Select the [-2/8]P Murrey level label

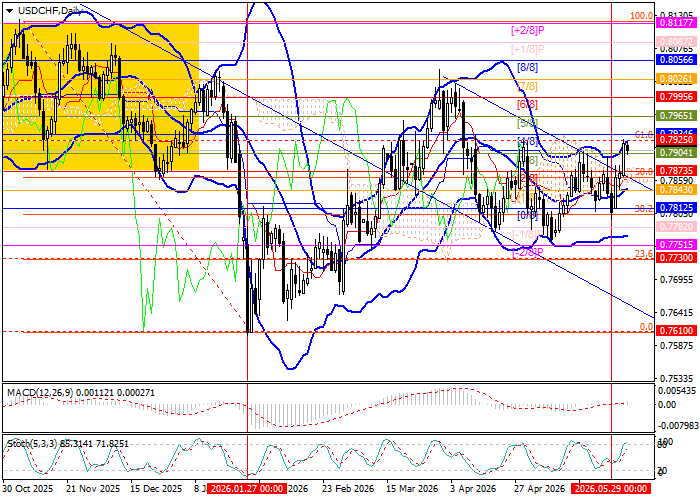[x=528, y=252]
